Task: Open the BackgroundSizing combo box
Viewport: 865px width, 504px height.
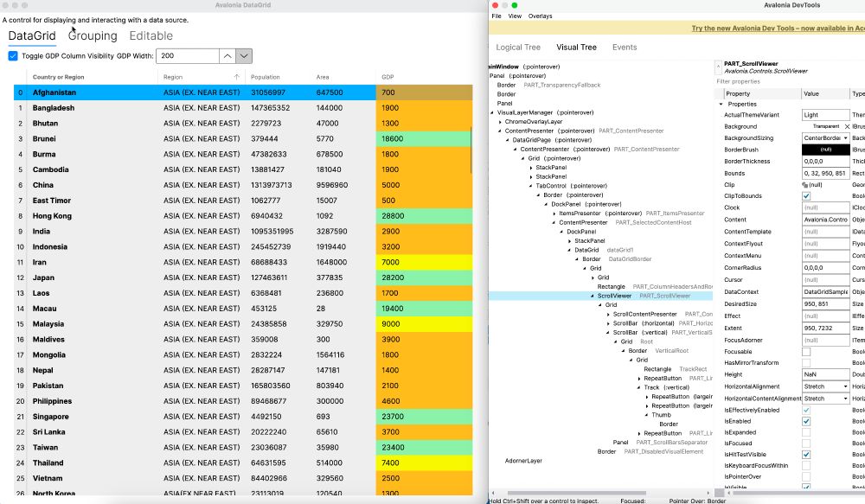Action: [x=826, y=137]
